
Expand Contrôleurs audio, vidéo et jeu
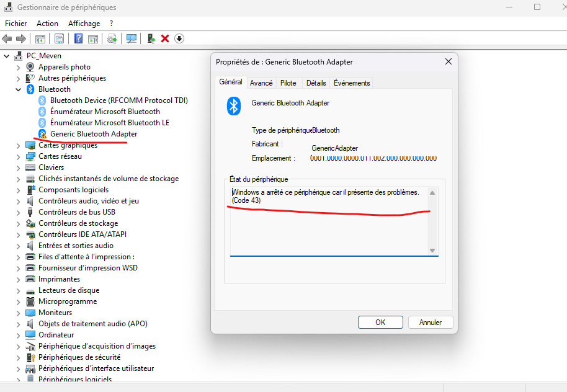coord(19,202)
